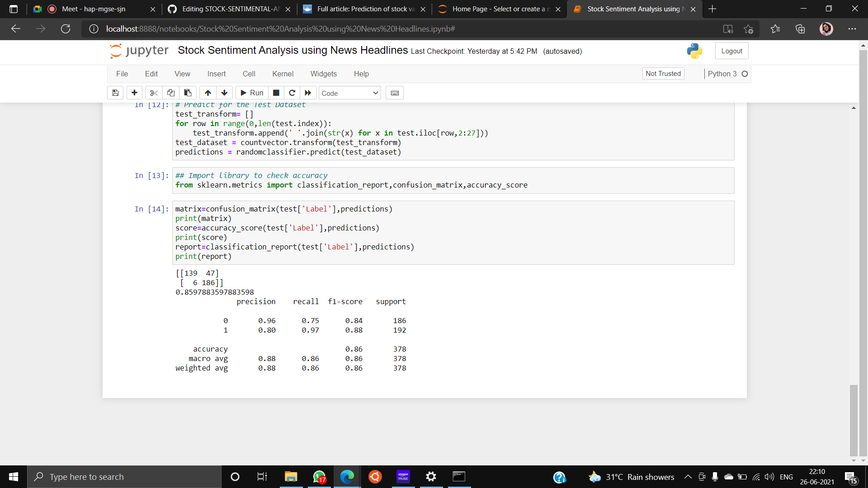The width and height of the screenshot is (868, 488).
Task: Open the command palette keyboard icon
Action: tap(394, 93)
